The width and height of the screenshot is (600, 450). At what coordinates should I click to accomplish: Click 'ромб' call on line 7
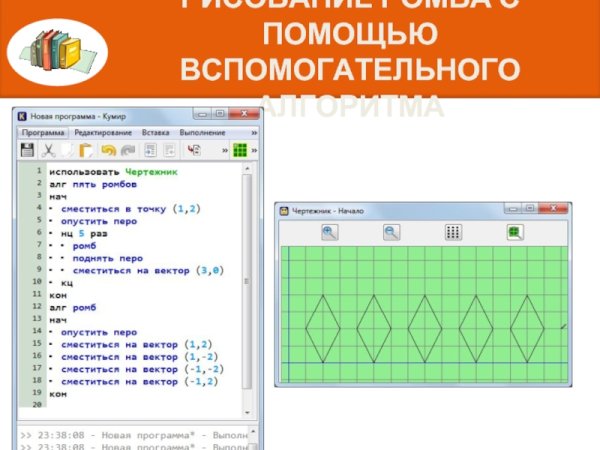point(84,246)
